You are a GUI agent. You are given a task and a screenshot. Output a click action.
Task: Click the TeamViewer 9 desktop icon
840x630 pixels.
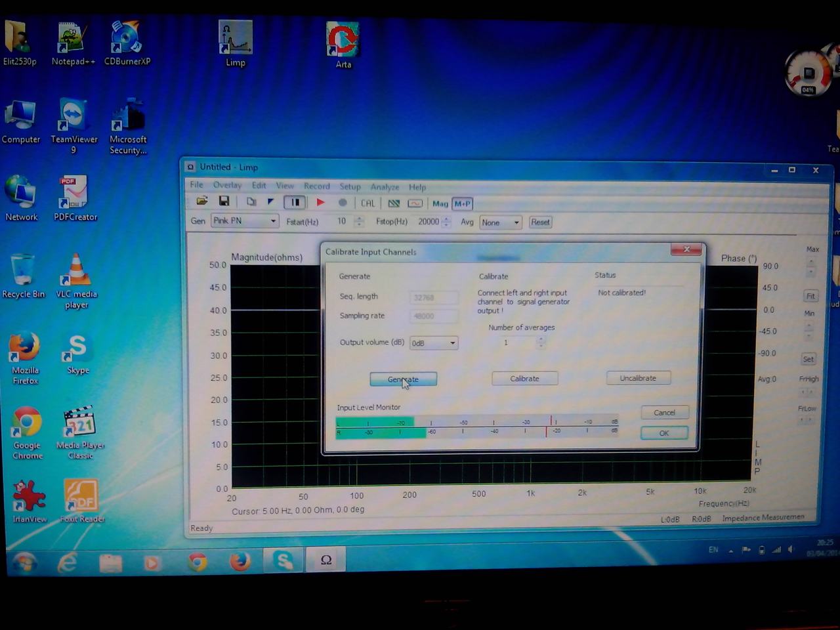click(74, 126)
